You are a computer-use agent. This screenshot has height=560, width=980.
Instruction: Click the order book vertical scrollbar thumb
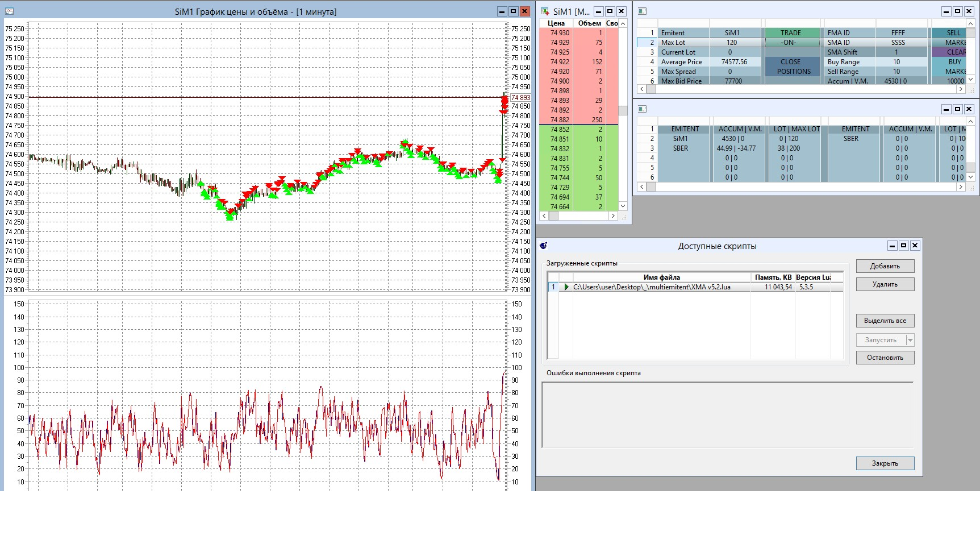(x=623, y=111)
